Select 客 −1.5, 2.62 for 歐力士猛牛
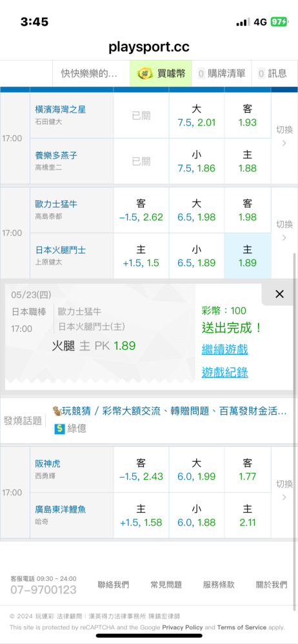 [141, 211]
